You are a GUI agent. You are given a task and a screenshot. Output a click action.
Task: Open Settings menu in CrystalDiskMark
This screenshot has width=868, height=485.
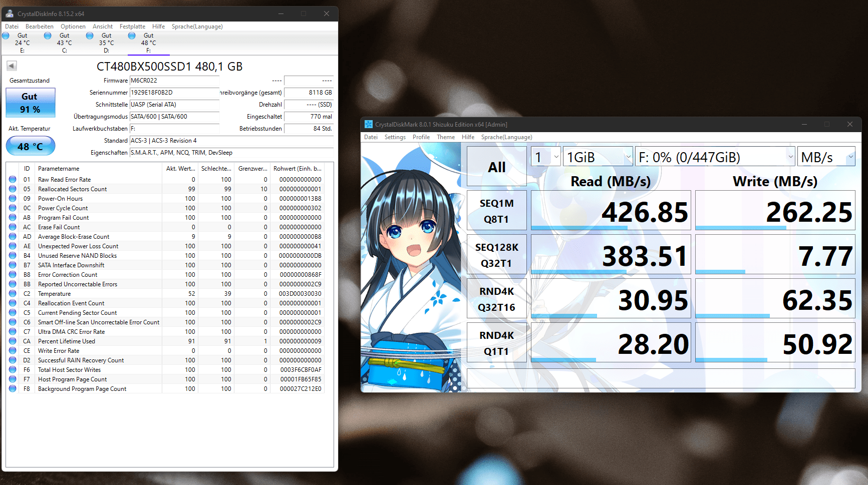pyautogui.click(x=395, y=137)
